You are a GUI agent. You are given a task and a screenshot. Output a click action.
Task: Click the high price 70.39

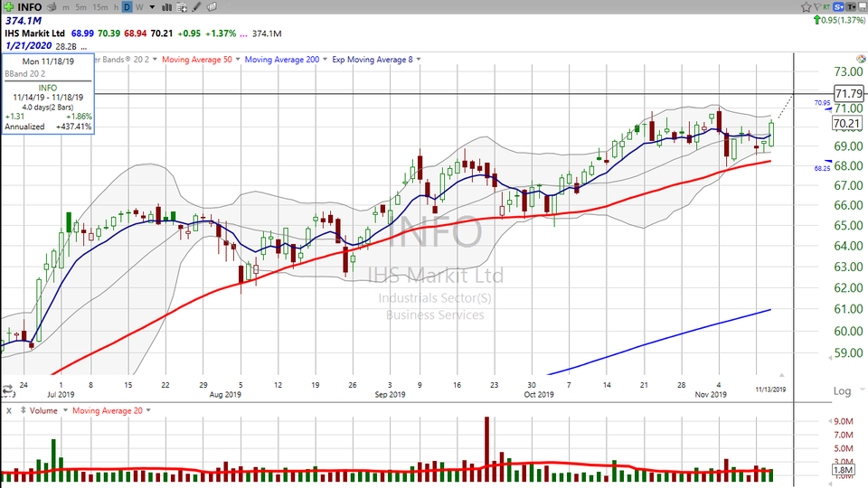(x=108, y=33)
